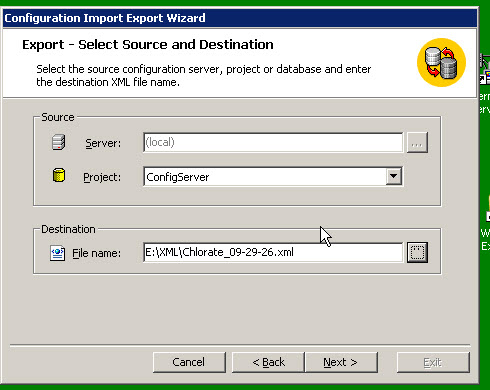Screen dimensions: 490x390
Task: Click the Project: label
Action: [x=102, y=177]
